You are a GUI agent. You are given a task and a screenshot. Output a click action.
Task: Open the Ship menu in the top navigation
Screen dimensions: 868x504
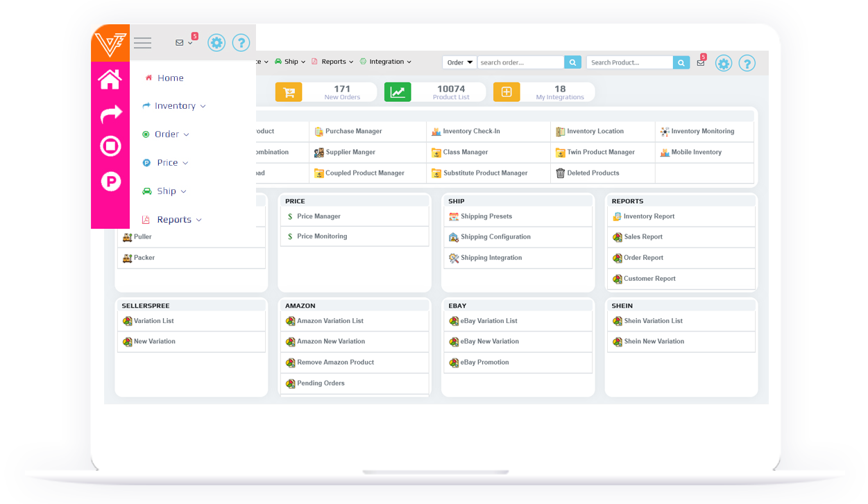tap(289, 61)
